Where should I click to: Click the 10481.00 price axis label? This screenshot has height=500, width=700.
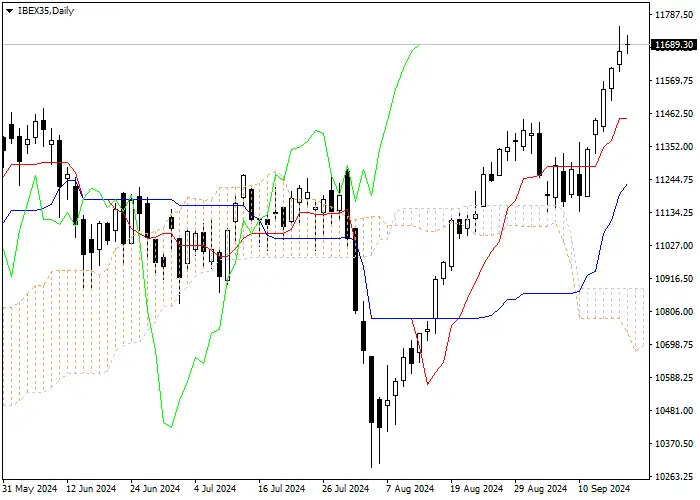(674, 411)
